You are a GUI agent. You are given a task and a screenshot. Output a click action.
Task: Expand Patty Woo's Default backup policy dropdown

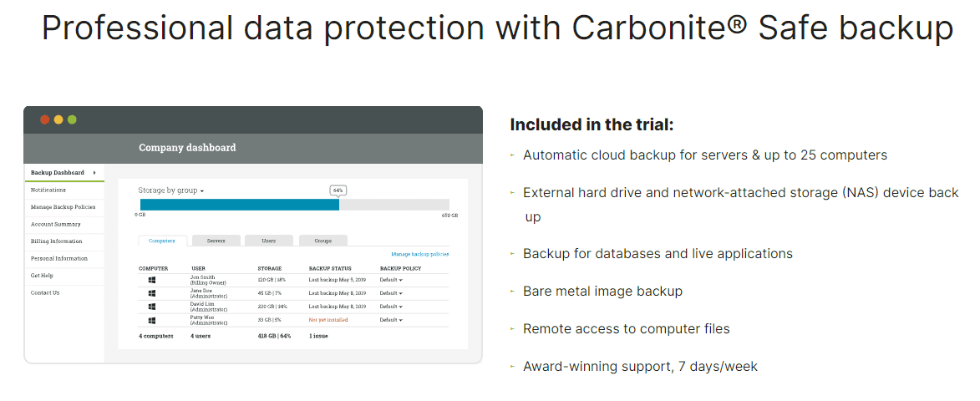tap(391, 320)
